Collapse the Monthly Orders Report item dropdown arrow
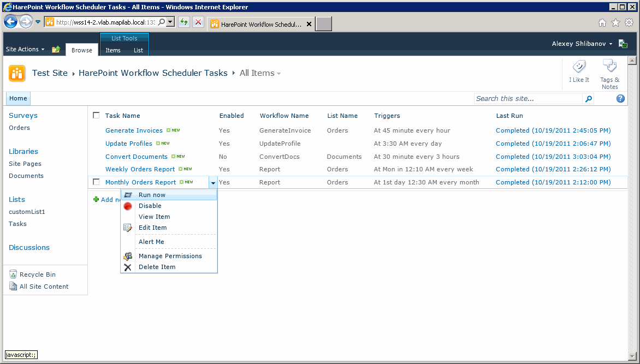 (x=213, y=182)
